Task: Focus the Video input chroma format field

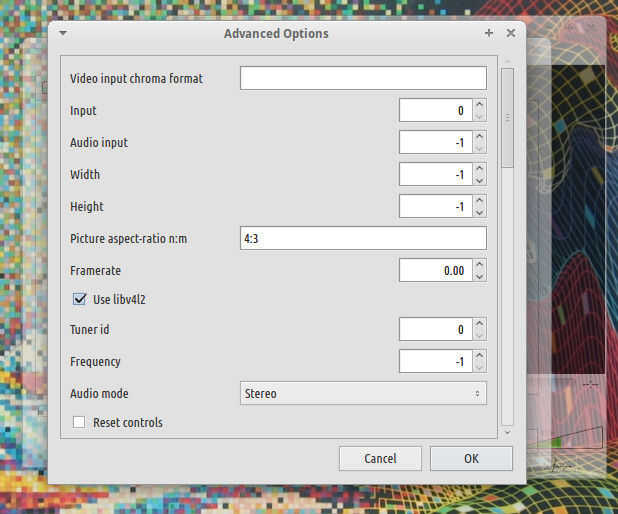Action: coord(363,78)
